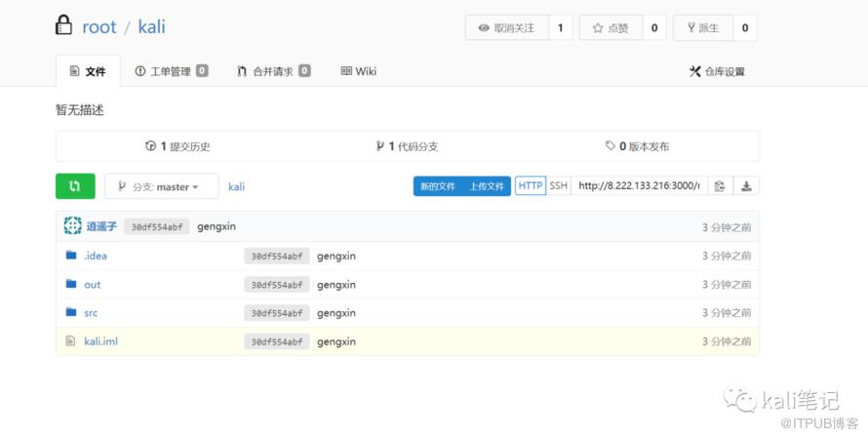Star the repo with 点赞 button

611,28
